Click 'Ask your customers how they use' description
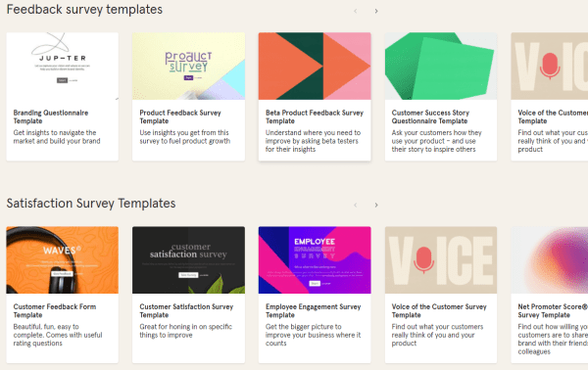Viewport: 588px width, 370px height. click(x=437, y=141)
